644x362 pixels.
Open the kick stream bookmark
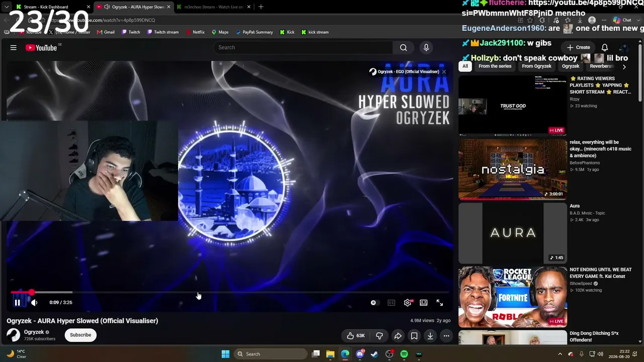[315, 32]
